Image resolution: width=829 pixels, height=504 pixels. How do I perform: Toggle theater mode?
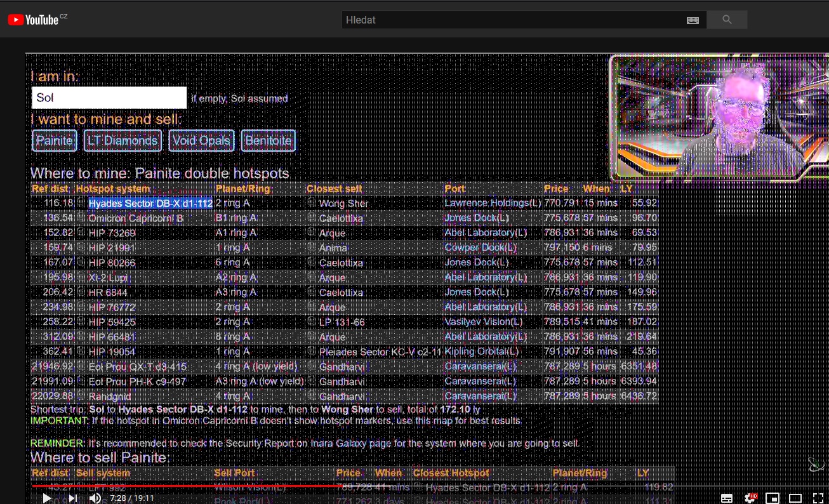(795, 498)
